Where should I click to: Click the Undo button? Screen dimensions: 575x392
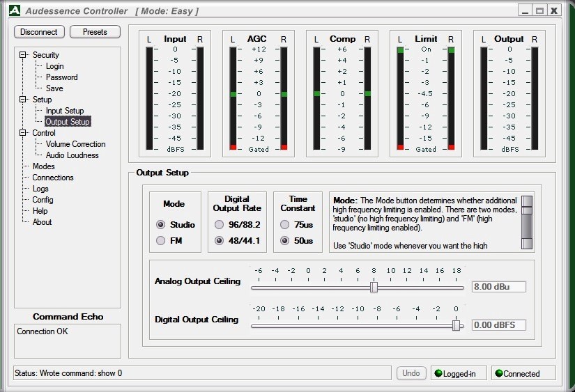tap(411, 373)
